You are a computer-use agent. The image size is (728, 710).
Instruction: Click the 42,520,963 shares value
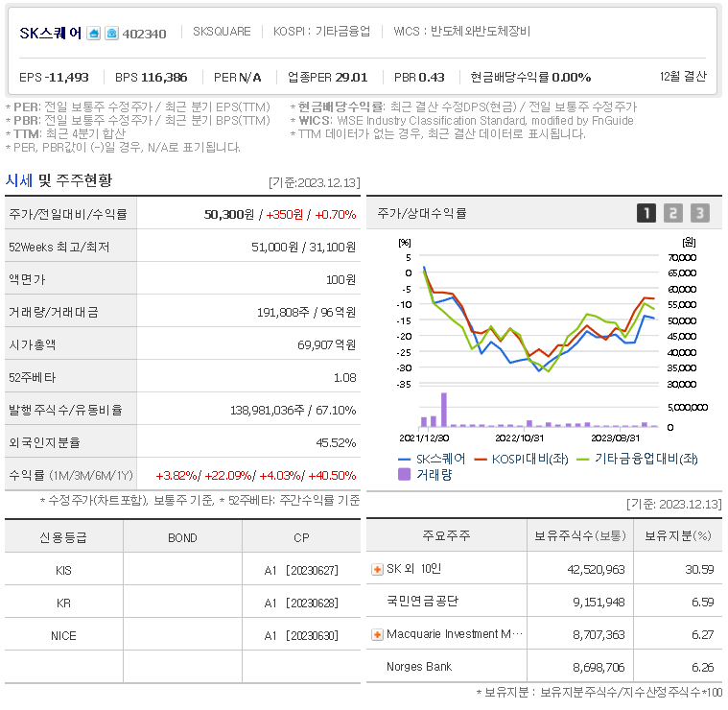(597, 570)
